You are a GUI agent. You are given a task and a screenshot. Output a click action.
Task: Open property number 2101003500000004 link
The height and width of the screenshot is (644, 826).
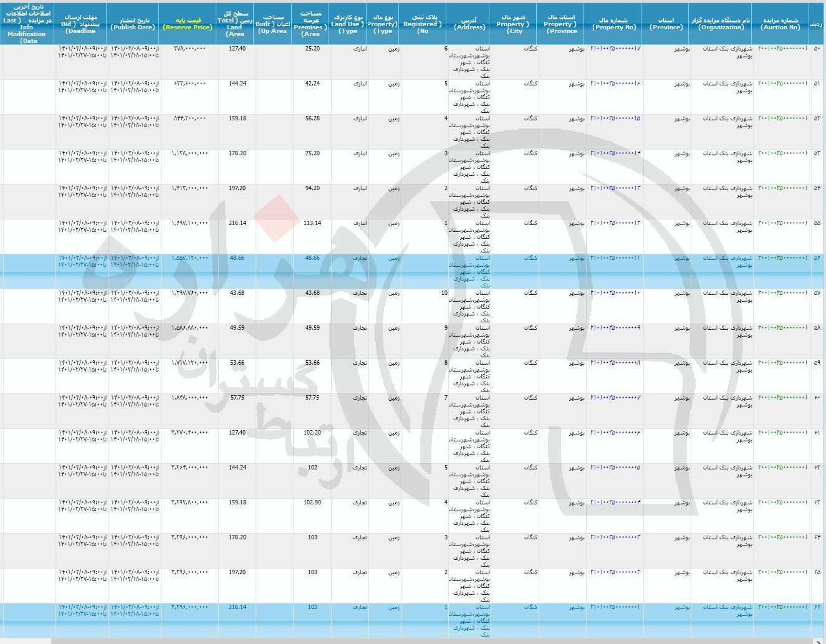click(x=615, y=502)
